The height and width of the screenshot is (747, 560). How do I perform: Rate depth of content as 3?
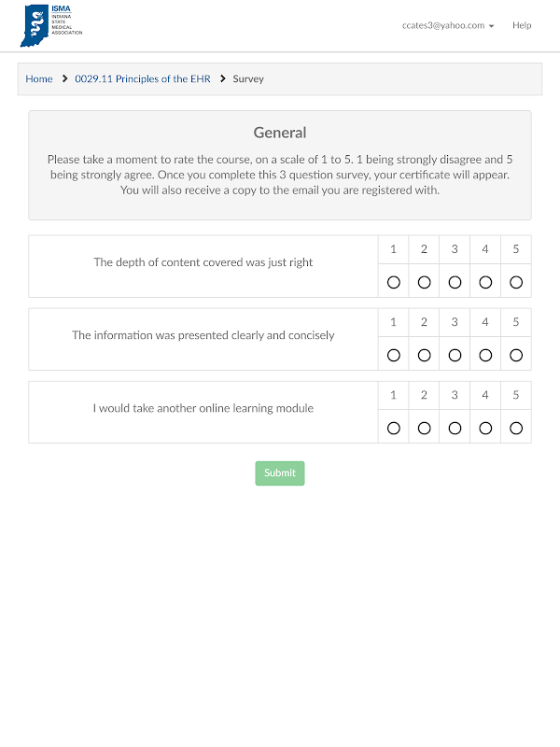click(455, 282)
